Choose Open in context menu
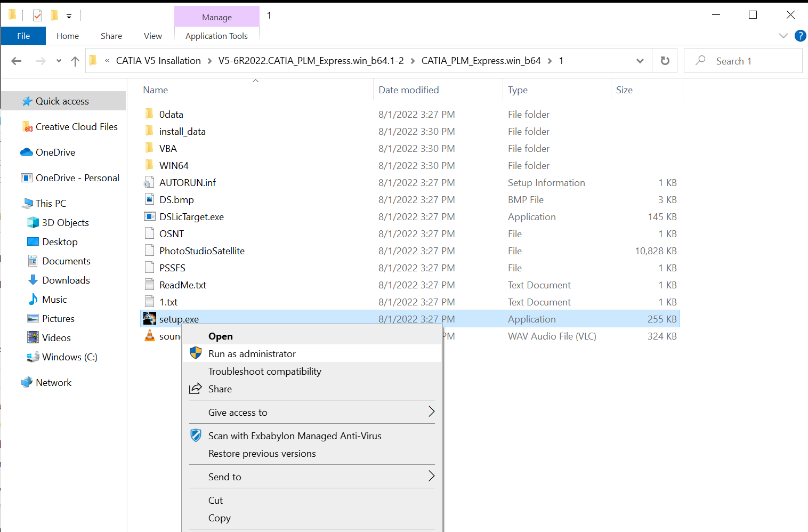The image size is (808, 532). 312,336
